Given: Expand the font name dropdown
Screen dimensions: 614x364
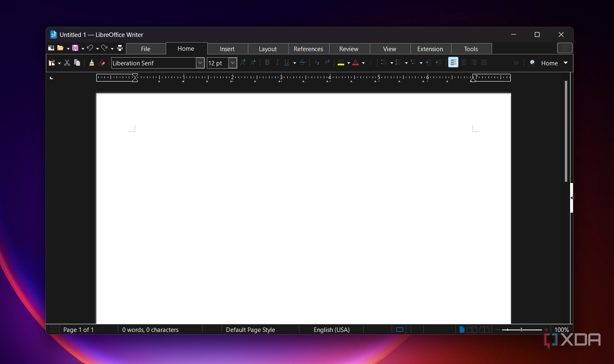Looking at the screenshot, I should pos(200,63).
